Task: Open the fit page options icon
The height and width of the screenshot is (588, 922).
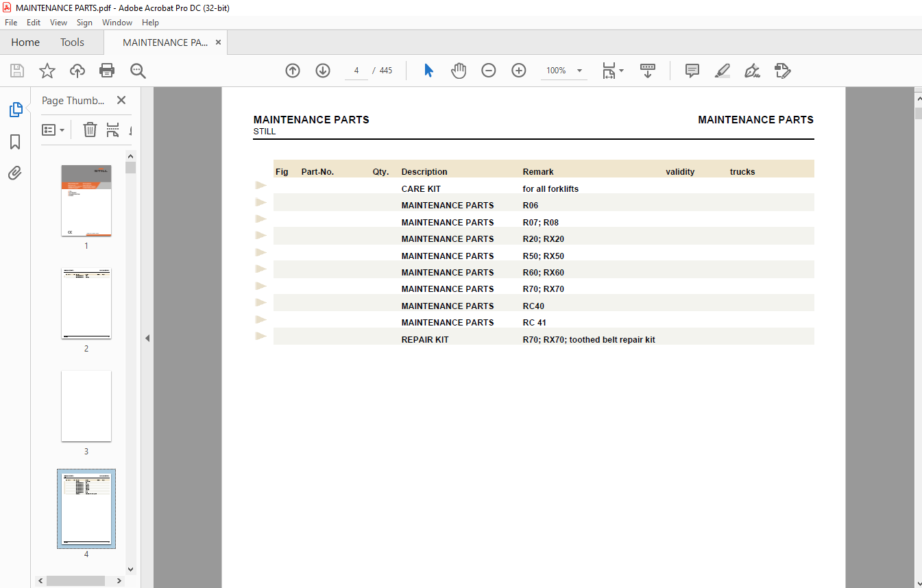Action: 613,71
